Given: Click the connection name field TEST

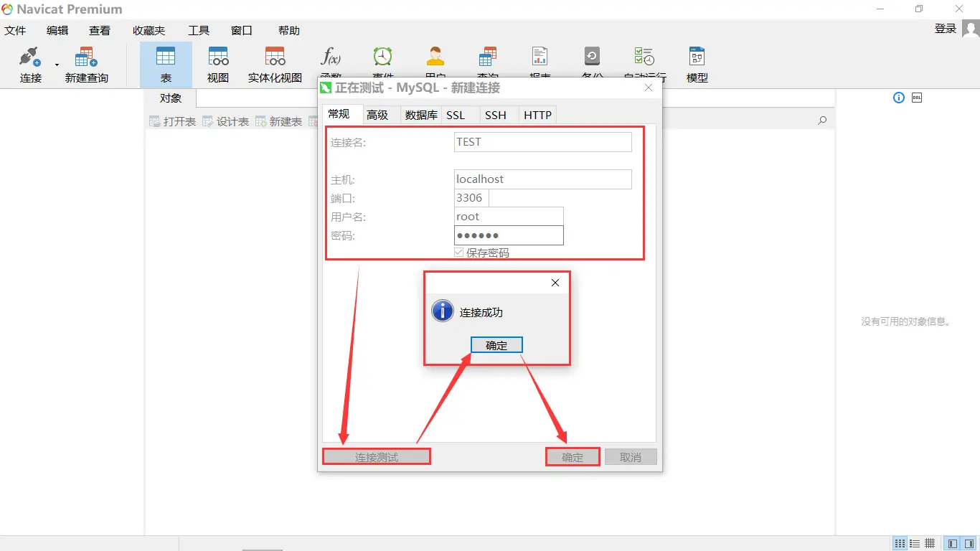Looking at the screenshot, I should tap(543, 142).
